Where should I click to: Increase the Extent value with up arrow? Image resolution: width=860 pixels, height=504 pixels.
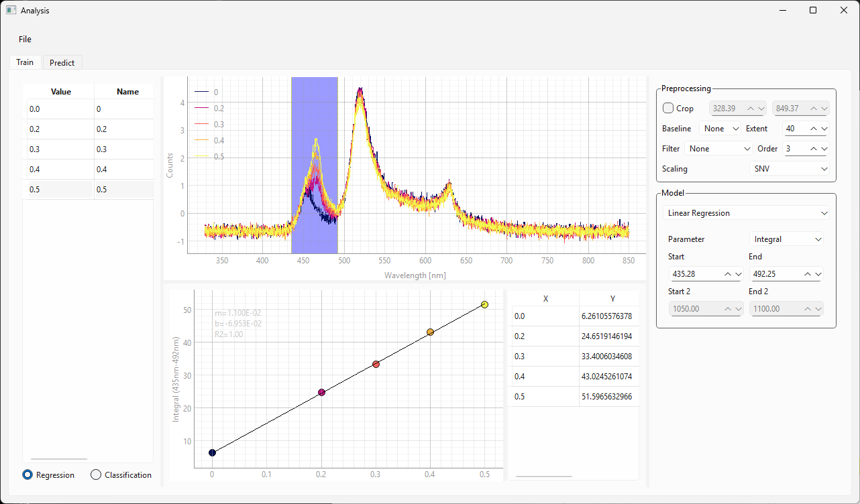[x=814, y=129]
